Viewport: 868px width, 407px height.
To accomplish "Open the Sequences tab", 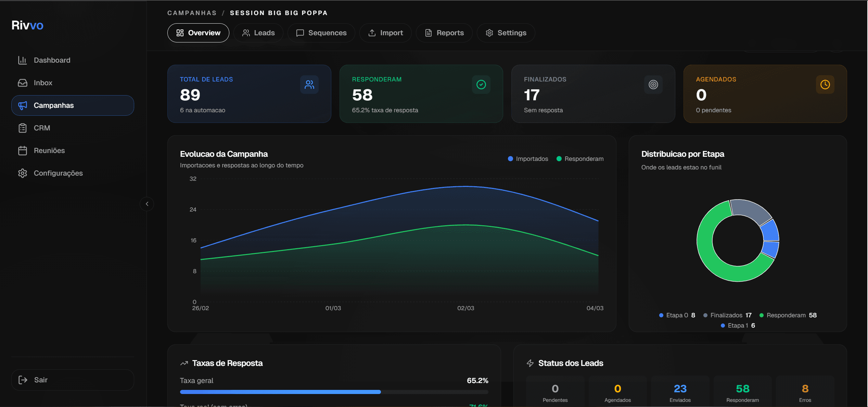I will [321, 33].
